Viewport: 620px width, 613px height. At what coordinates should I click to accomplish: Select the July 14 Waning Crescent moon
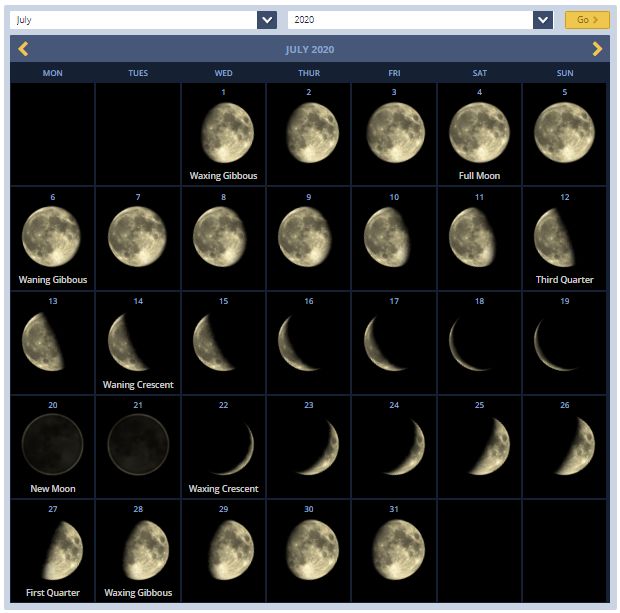pos(127,342)
